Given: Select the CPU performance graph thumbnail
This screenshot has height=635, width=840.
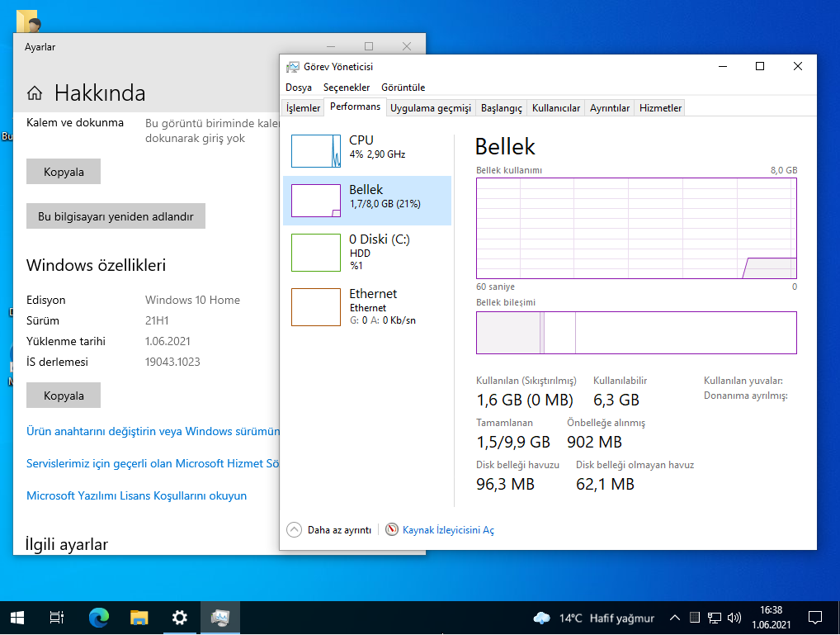Looking at the screenshot, I should [x=316, y=151].
